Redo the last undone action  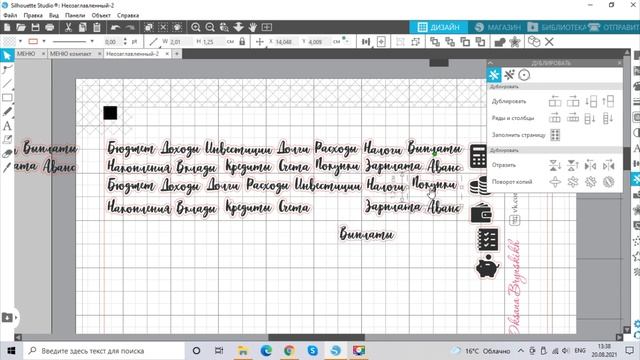pyautogui.click(x=130, y=27)
